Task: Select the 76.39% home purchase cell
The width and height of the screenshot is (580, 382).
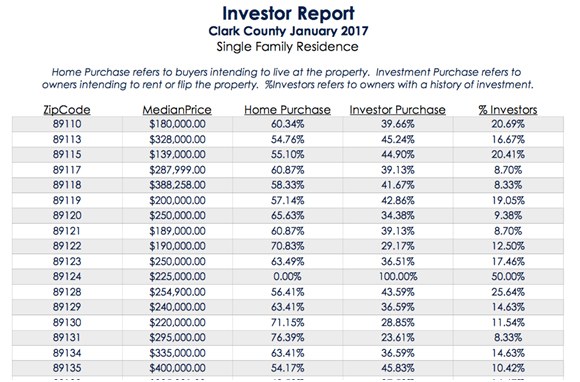Action: [287, 338]
